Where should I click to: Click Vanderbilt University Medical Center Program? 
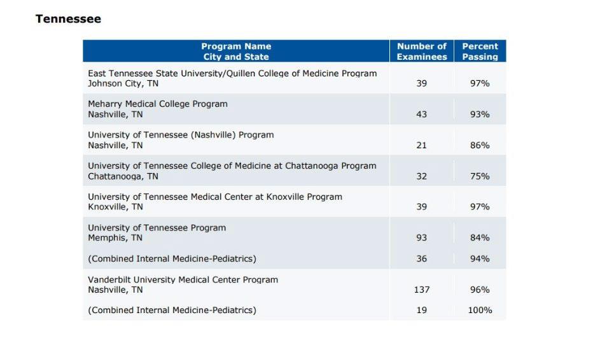pos(183,279)
